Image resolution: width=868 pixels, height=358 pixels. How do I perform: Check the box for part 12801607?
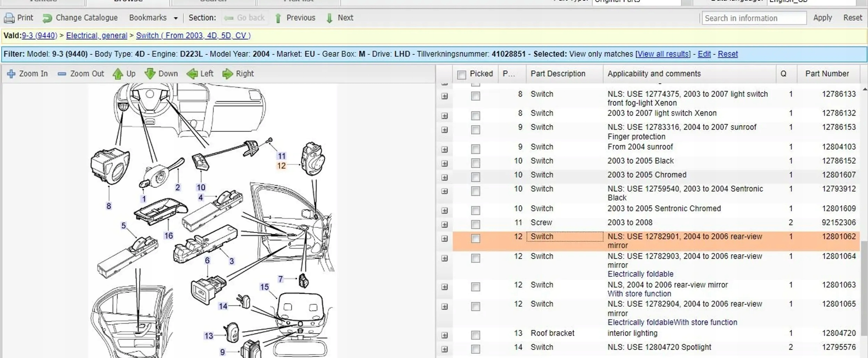[x=475, y=177]
